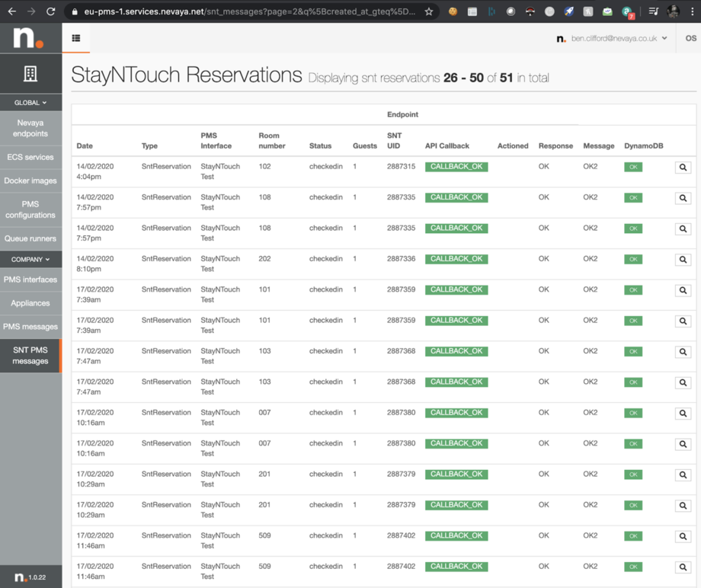Click the building icon in the sidebar

(30, 74)
